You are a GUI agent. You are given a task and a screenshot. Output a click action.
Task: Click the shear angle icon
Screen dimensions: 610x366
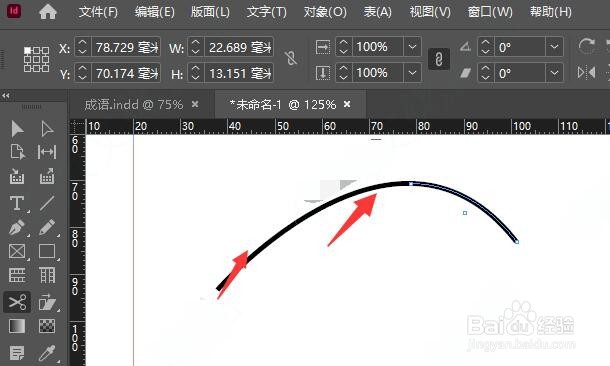[x=465, y=73]
